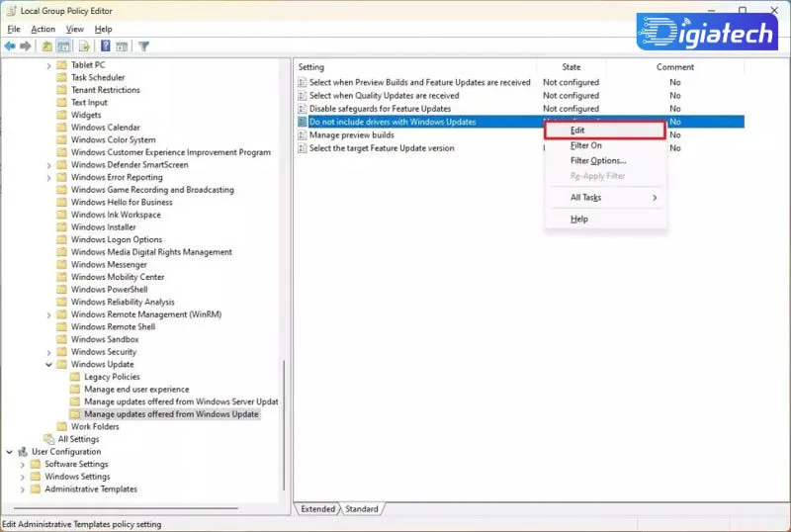
Task: Click the Back arrow toolbar icon
Action: click(10, 46)
